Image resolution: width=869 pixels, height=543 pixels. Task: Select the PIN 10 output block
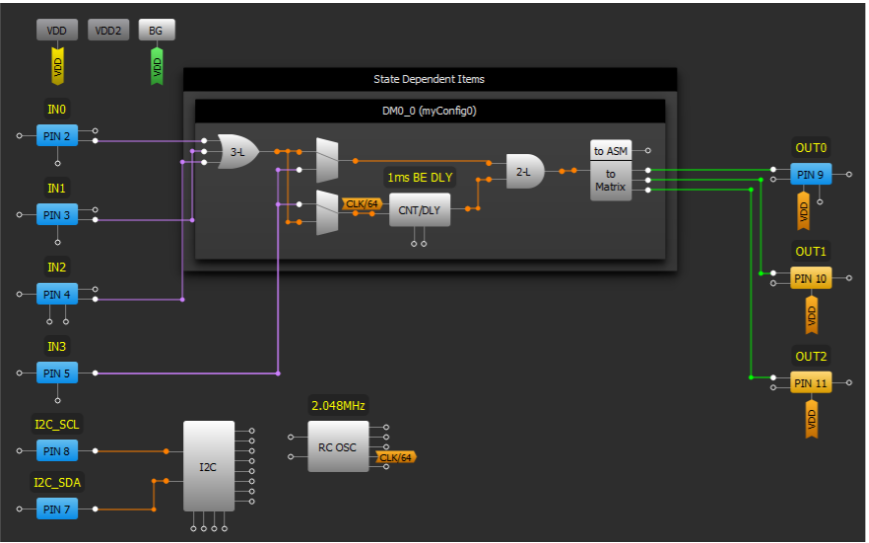point(810,278)
